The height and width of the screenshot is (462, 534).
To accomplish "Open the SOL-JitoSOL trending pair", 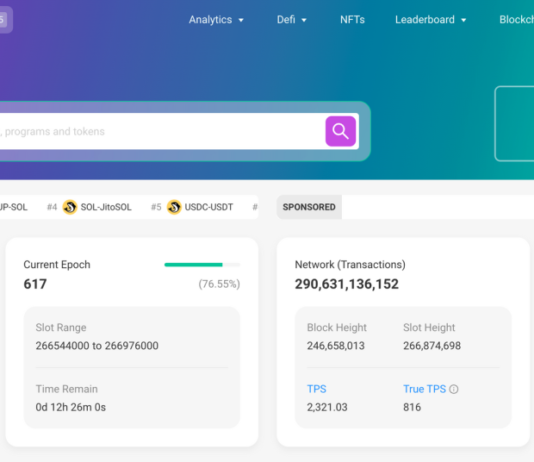I will point(106,207).
